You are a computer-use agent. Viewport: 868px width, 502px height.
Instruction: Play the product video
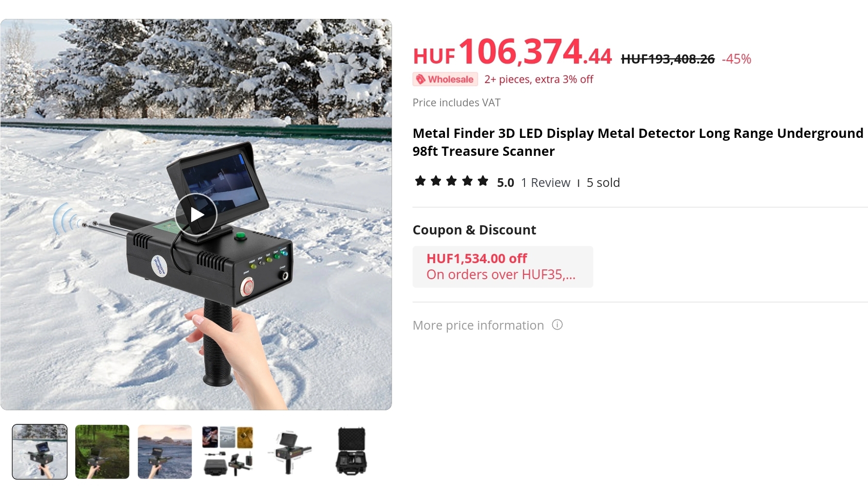click(196, 215)
